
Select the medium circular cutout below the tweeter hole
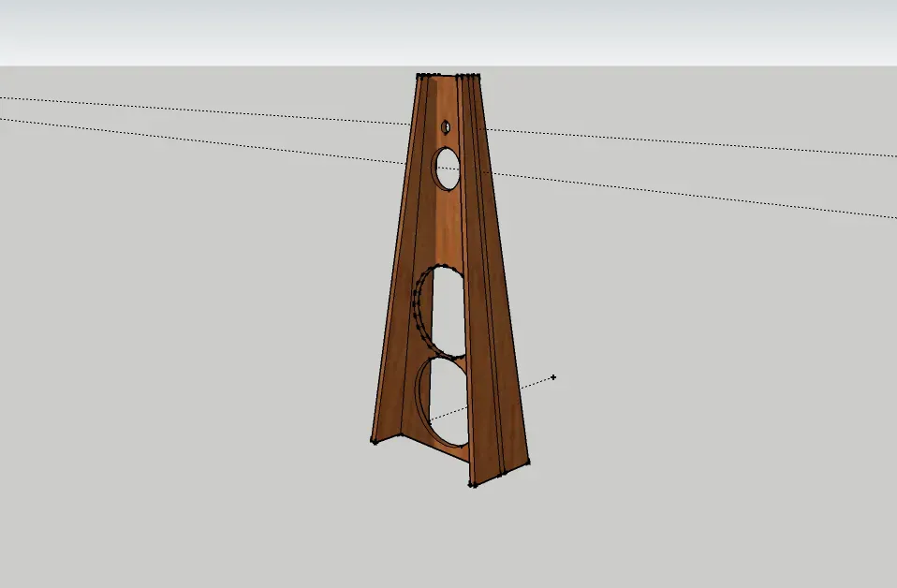pos(448,169)
